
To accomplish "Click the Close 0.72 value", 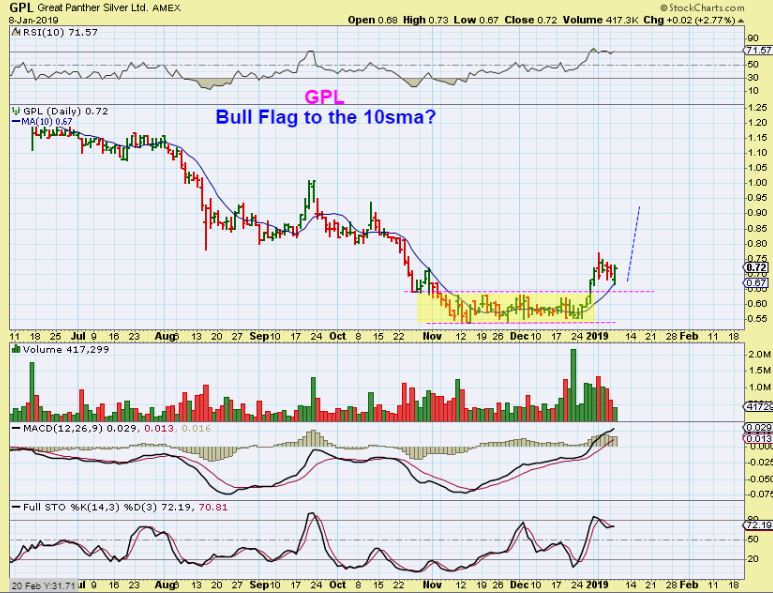I will click(x=530, y=20).
